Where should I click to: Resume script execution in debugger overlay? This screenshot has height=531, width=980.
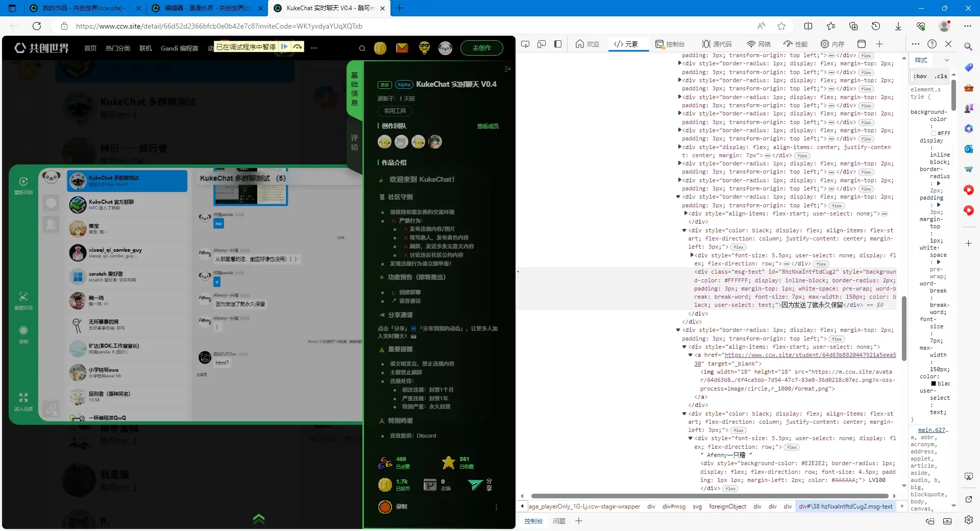(284, 47)
